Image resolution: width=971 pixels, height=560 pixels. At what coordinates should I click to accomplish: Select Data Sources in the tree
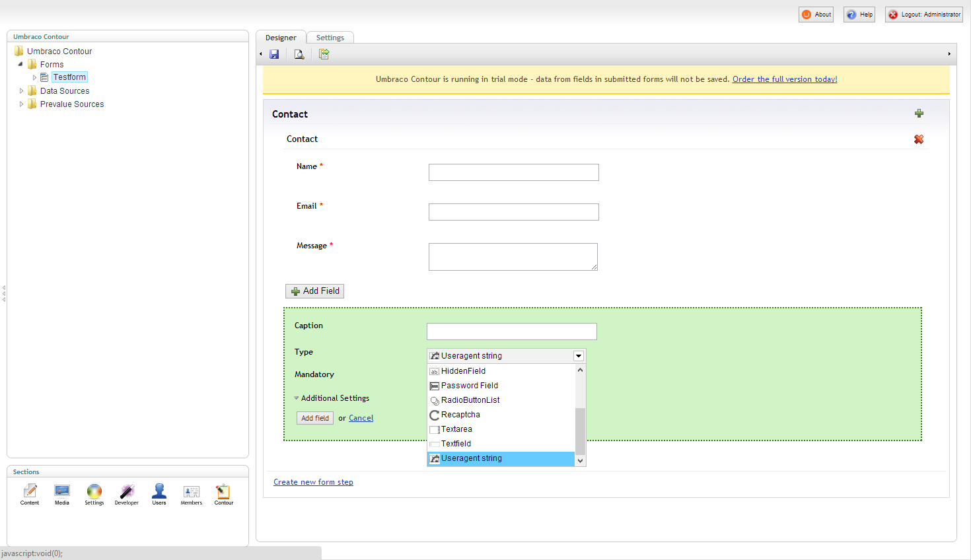point(65,91)
